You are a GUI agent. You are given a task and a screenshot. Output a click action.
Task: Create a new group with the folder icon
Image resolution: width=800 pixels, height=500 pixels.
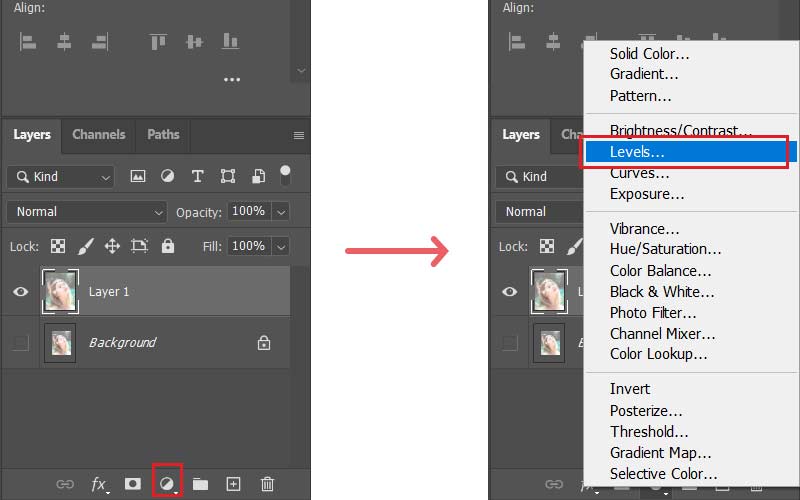[x=200, y=484]
